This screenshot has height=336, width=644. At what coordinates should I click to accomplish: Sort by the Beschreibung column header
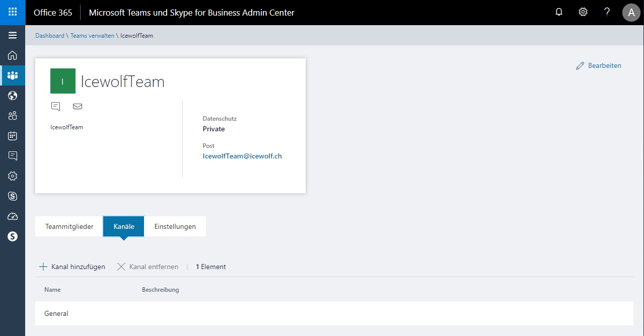[x=161, y=290]
